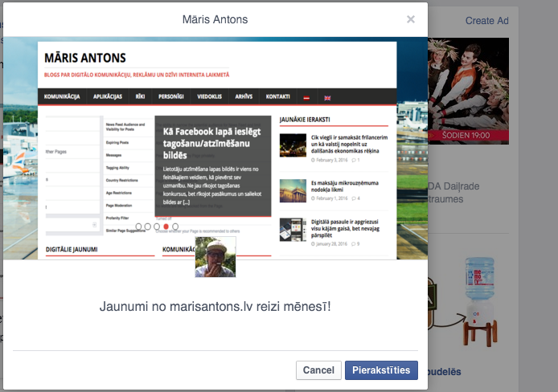This screenshot has height=392, width=558.
Task: Click comment count icon beside January 28 date
Action: (355, 244)
